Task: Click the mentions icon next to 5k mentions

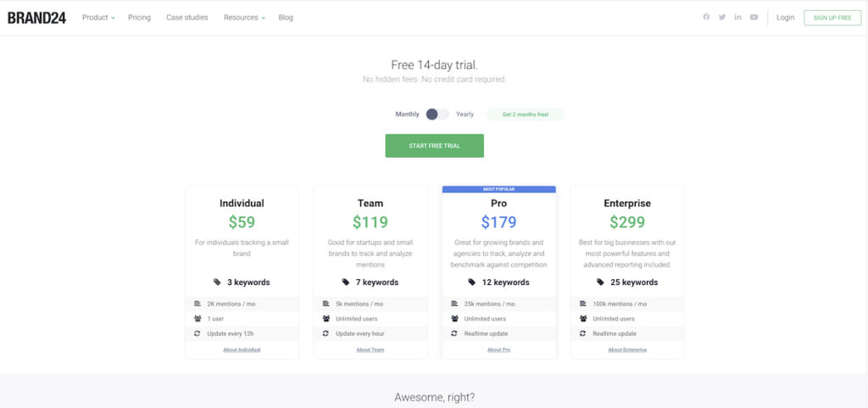Action: 325,304
